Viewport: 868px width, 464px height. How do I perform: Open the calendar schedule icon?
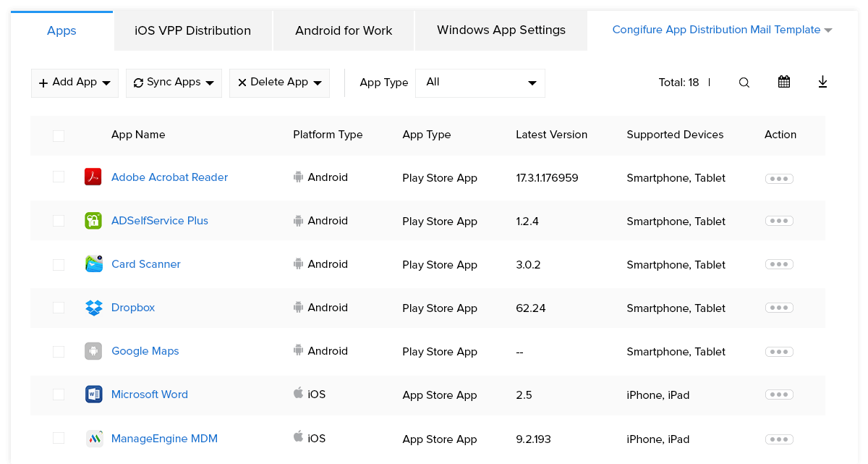784,82
